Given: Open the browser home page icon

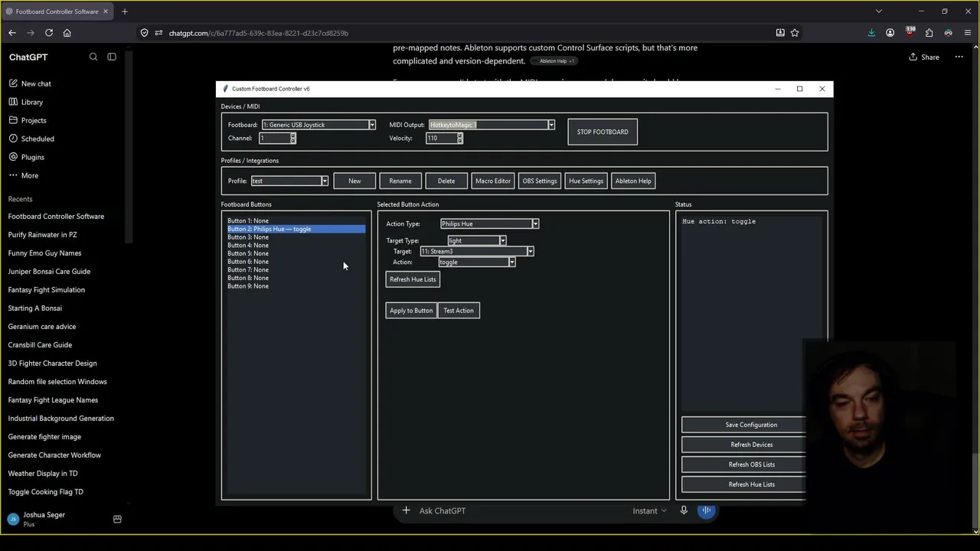Looking at the screenshot, I should pos(67,33).
